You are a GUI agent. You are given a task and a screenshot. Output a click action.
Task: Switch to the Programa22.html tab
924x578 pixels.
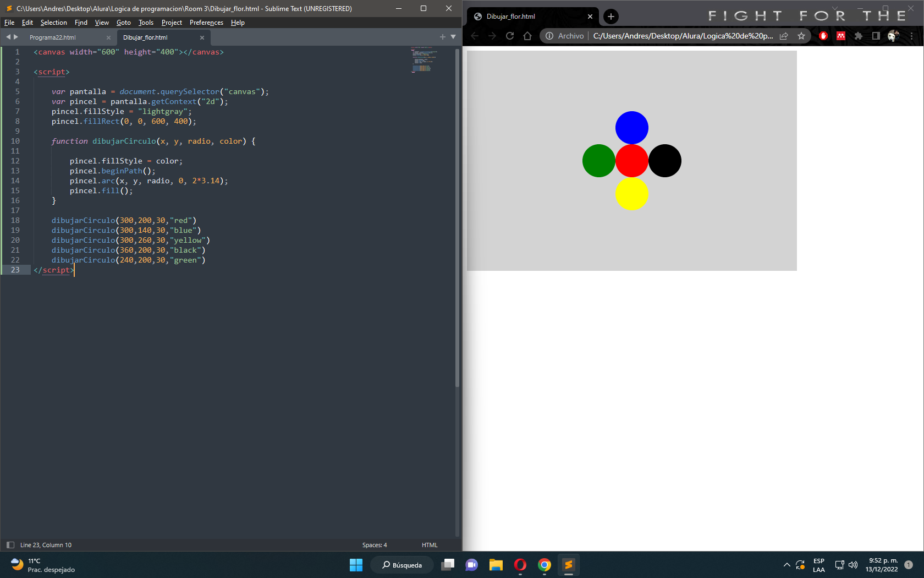point(53,37)
